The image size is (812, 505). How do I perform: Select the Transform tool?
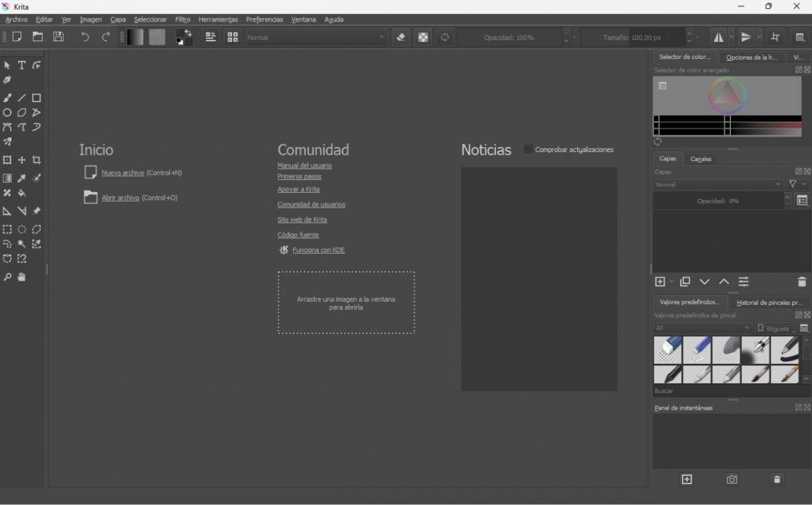7,160
